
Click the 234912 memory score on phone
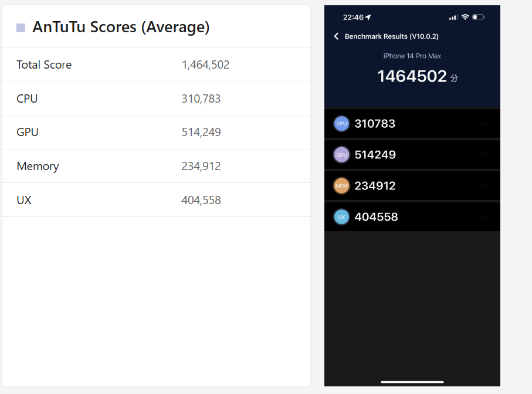point(375,186)
